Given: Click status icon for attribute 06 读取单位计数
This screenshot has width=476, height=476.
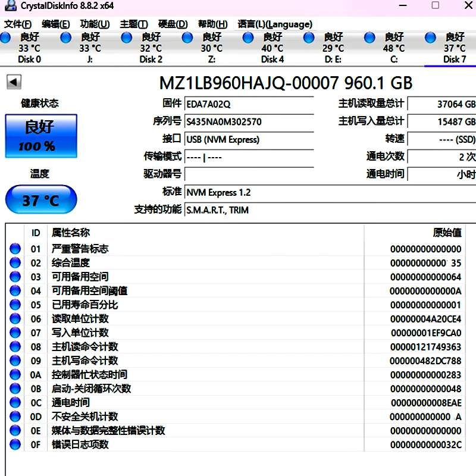Looking at the screenshot, I should [x=15, y=318].
